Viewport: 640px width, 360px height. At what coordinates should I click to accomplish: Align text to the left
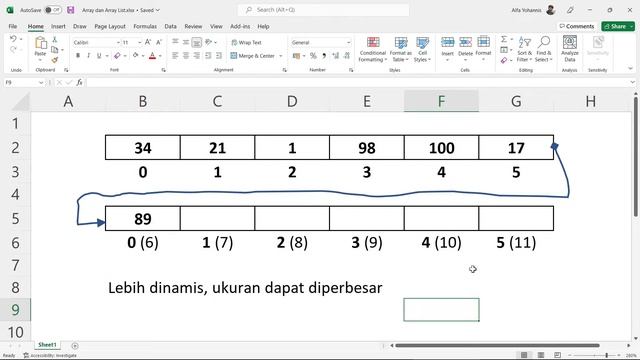coord(175,56)
